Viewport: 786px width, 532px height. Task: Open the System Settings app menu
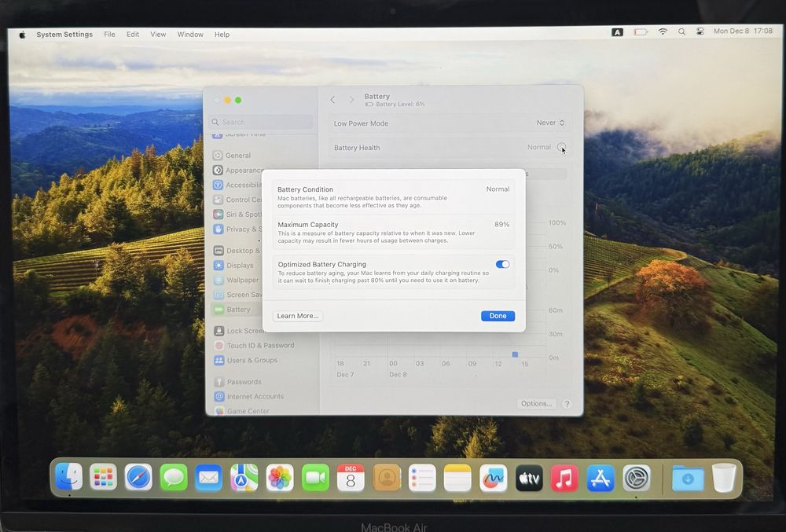pos(64,35)
